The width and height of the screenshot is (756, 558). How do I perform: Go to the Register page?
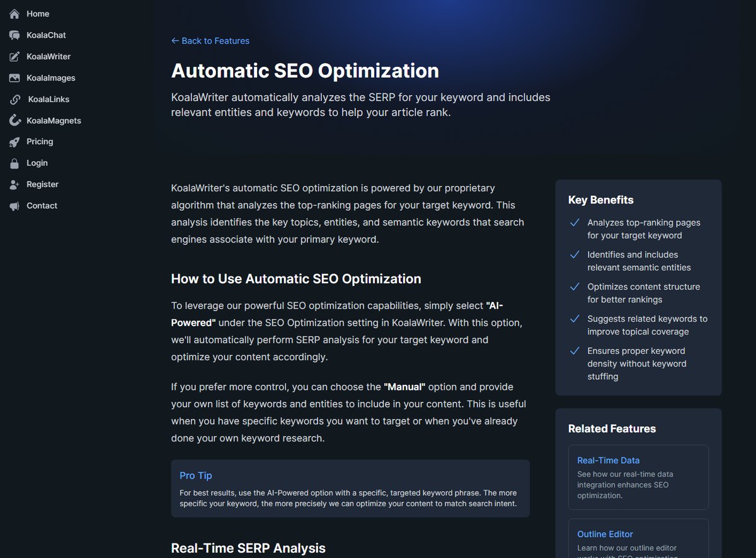[x=42, y=185]
